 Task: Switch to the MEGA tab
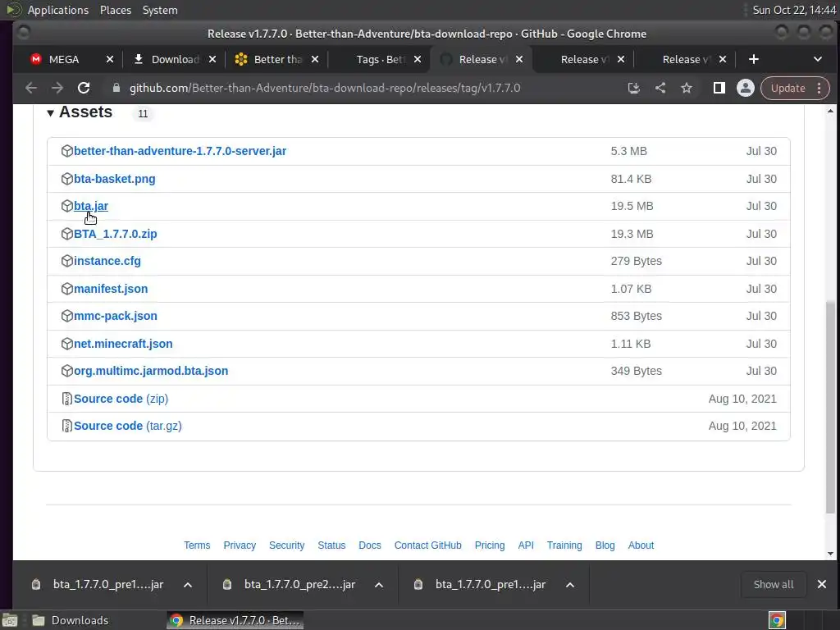[x=64, y=59]
